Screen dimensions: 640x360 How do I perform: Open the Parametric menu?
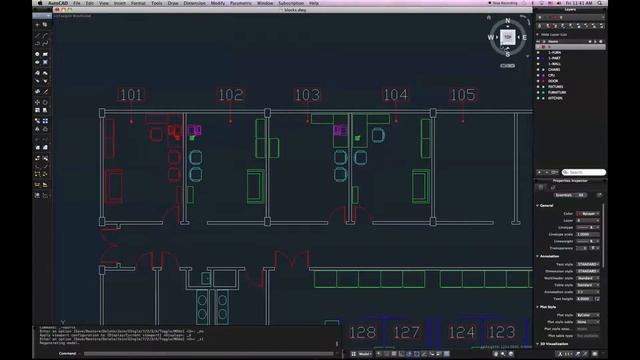tap(241, 3)
